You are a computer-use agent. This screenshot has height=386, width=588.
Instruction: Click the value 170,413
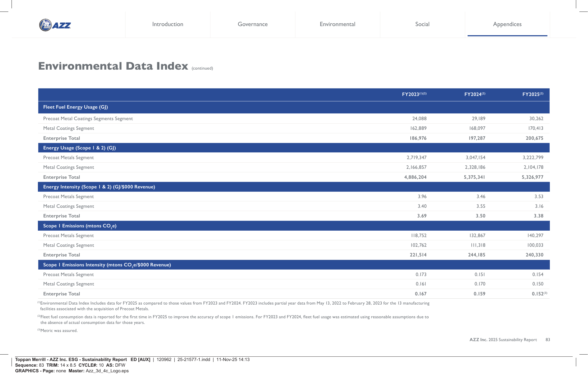tap(536, 128)
